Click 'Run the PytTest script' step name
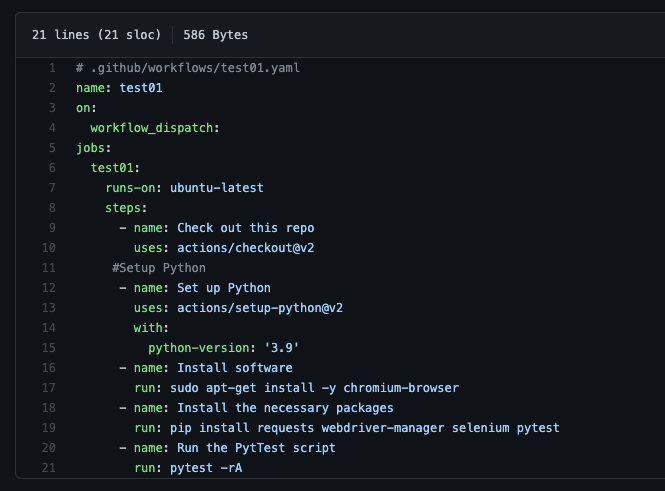This screenshot has height=491, width=665. pyautogui.click(x=256, y=448)
